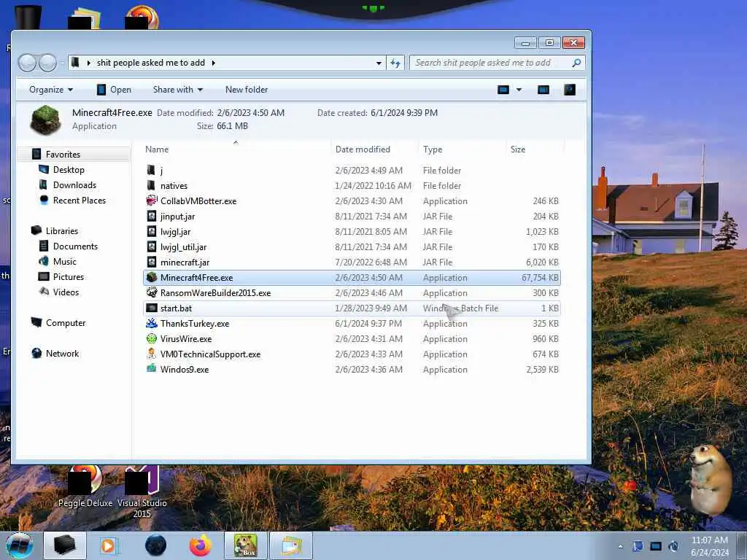This screenshot has height=560, width=747.
Task: Click the folder name in address bar
Action: [x=150, y=63]
